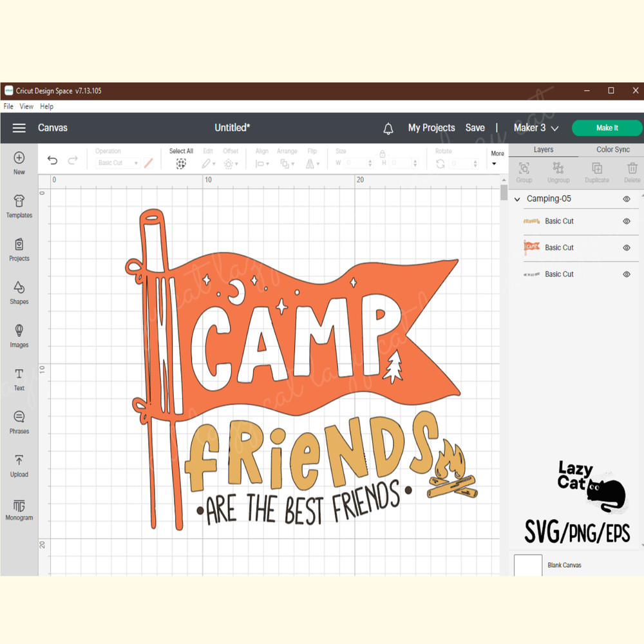
Task: Open the Images library
Action: [19, 336]
